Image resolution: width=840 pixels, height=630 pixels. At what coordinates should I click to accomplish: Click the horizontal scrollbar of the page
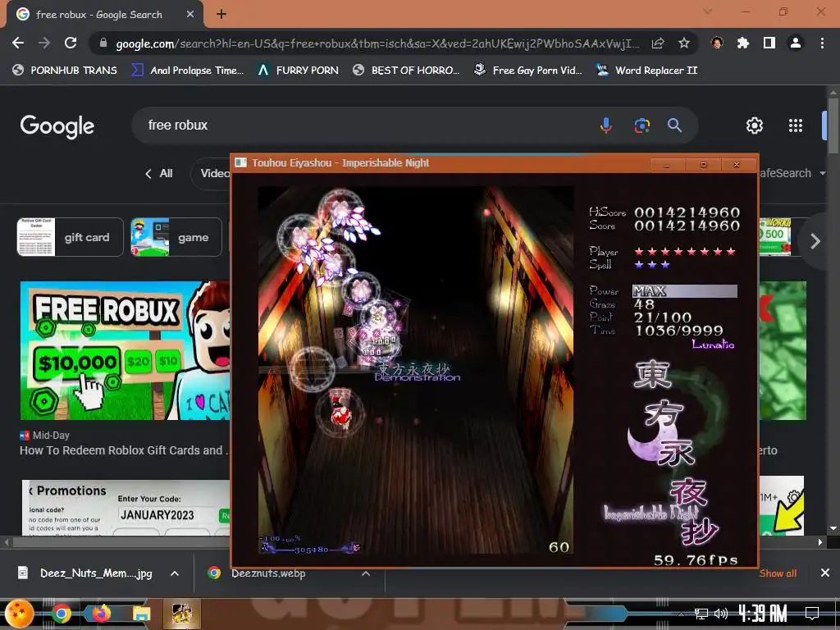click(121, 542)
